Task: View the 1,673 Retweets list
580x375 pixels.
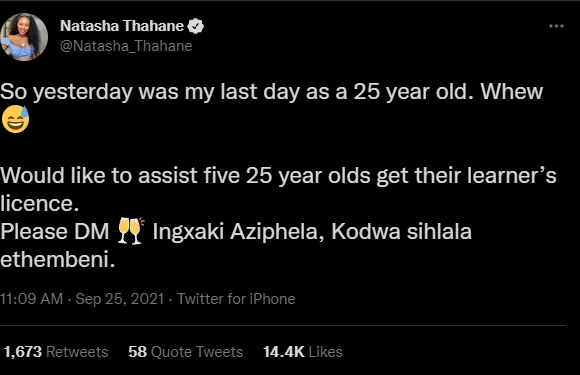Action: coord(56,352)
